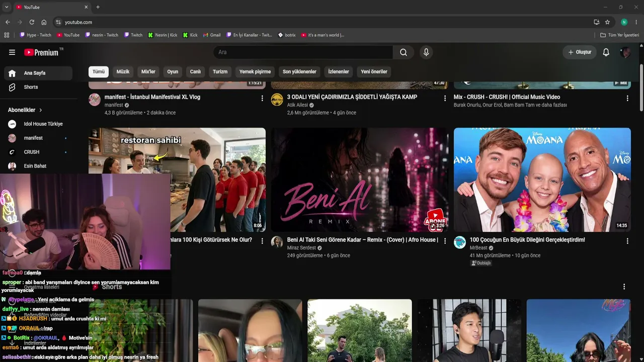Open the YouTube hamburger guide menu
Screen dimensions: 644x362
pos(12,52)
